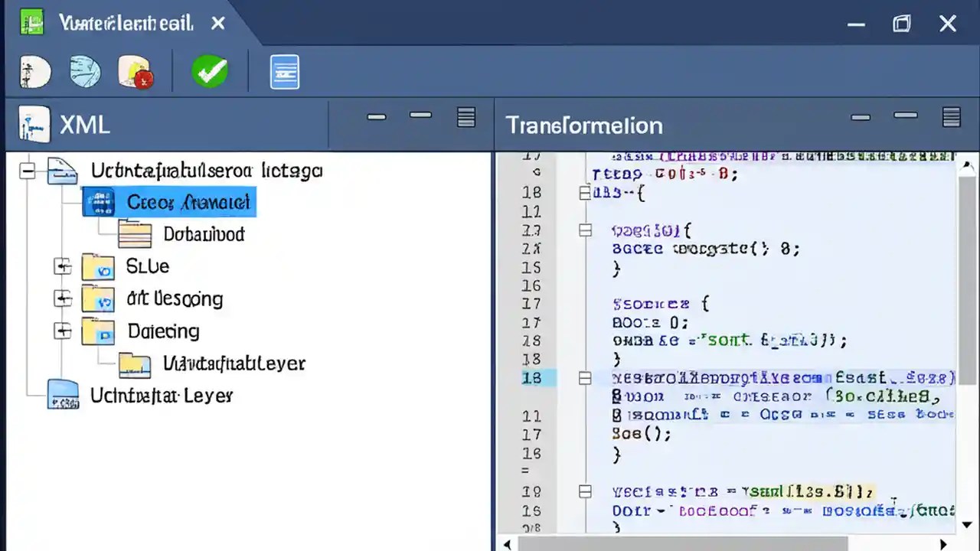980x551 pixels.
Task: Expand the SLUe folder node
Action: point(62,266)
